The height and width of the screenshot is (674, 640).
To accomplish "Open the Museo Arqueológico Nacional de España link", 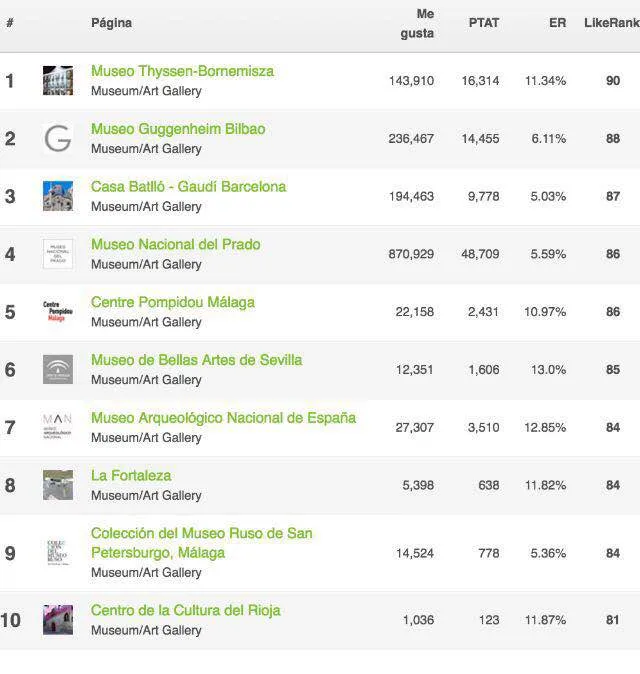I will pyautogui.click(x=224, y=418).
